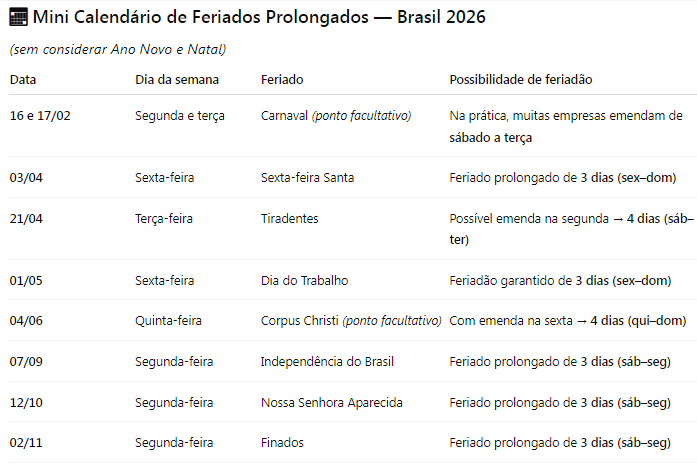
Task: Click the 'Quinta-feira' weekday cell
Action: pyautogui.click(x=168, y=321)
